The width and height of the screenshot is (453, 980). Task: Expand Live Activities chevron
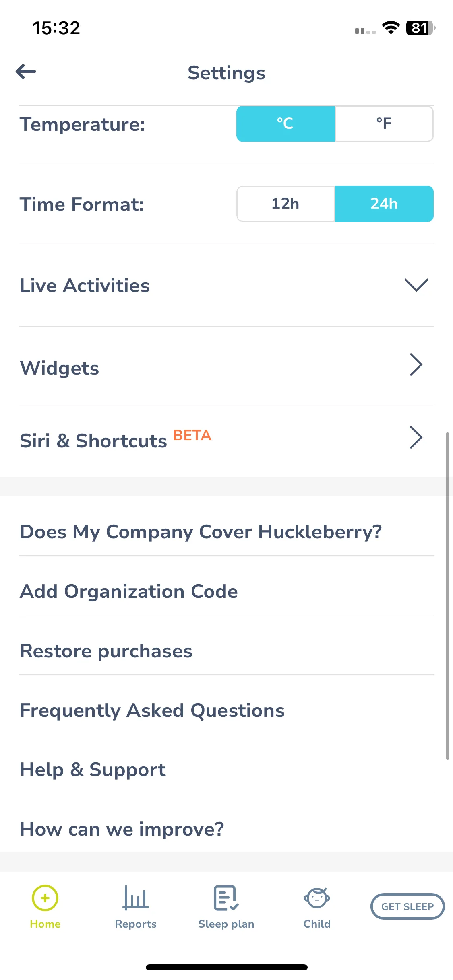416,285
